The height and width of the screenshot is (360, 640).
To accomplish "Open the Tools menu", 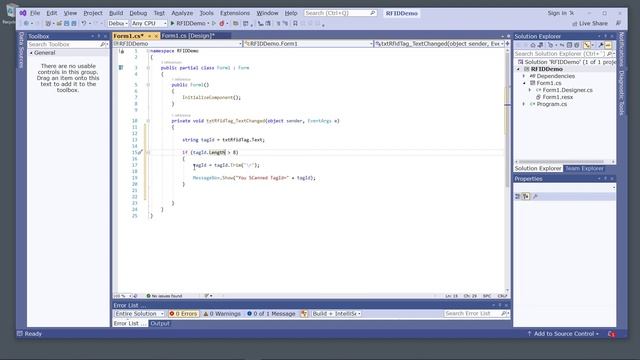I will point(207,13).
